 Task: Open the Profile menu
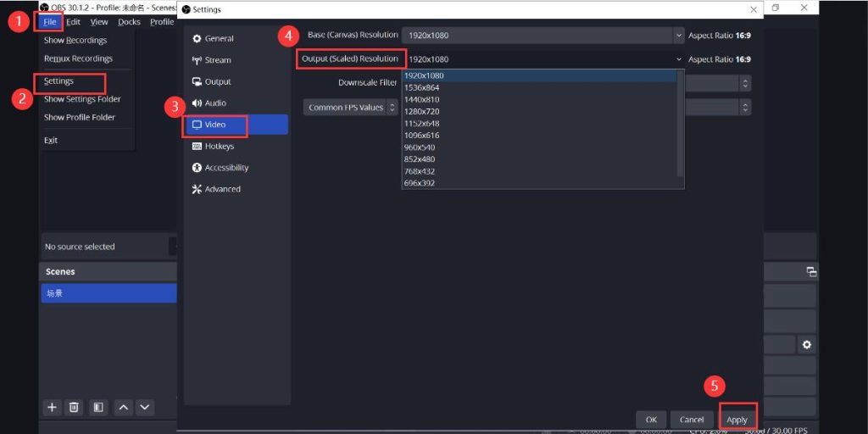click(162, 22)
